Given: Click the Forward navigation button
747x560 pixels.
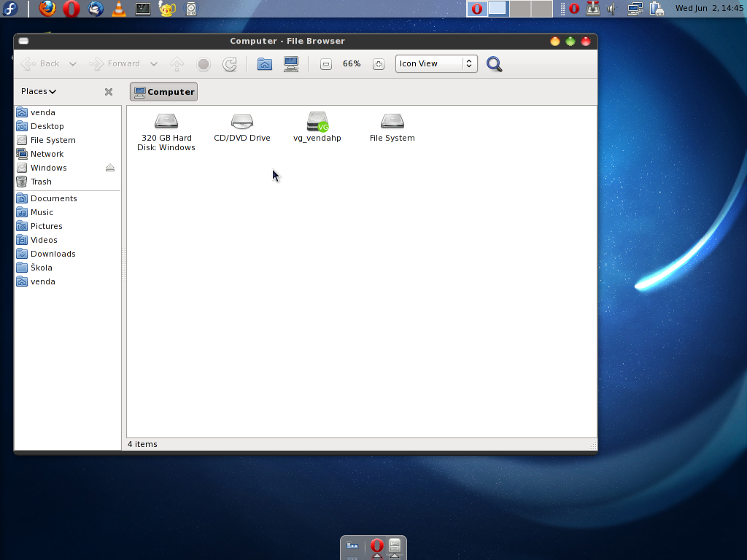Looking at the screenshot, I should (115, 64).
